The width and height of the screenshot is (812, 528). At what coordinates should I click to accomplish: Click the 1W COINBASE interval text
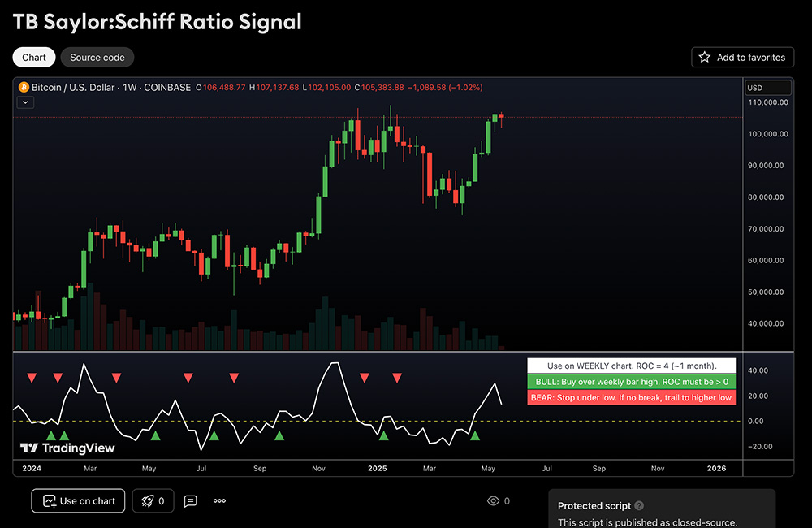[x=157, y=88]
